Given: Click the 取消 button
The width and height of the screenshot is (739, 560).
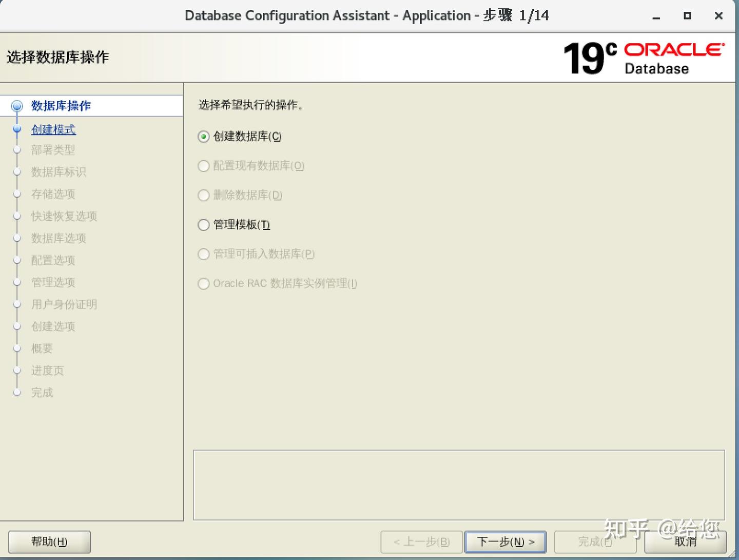Looking at the screenshot, I should pos(686,542).
